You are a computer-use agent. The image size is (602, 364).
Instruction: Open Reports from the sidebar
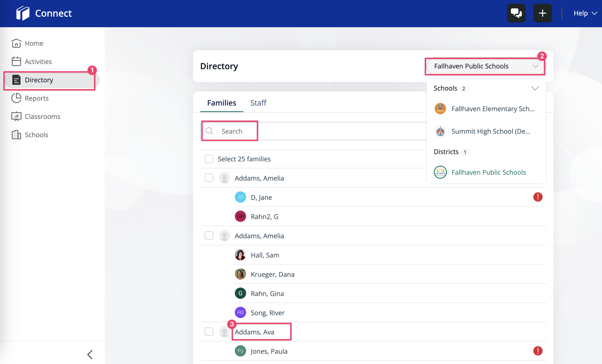pyautogui.click(x=37, y=98)
